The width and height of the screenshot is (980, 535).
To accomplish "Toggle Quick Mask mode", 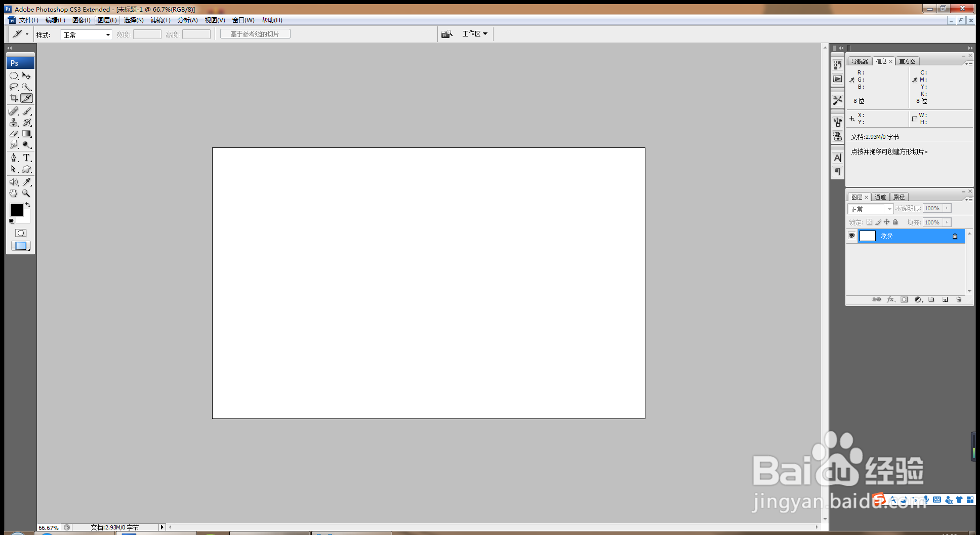I will pyautogui.click(x=21, y=233).
